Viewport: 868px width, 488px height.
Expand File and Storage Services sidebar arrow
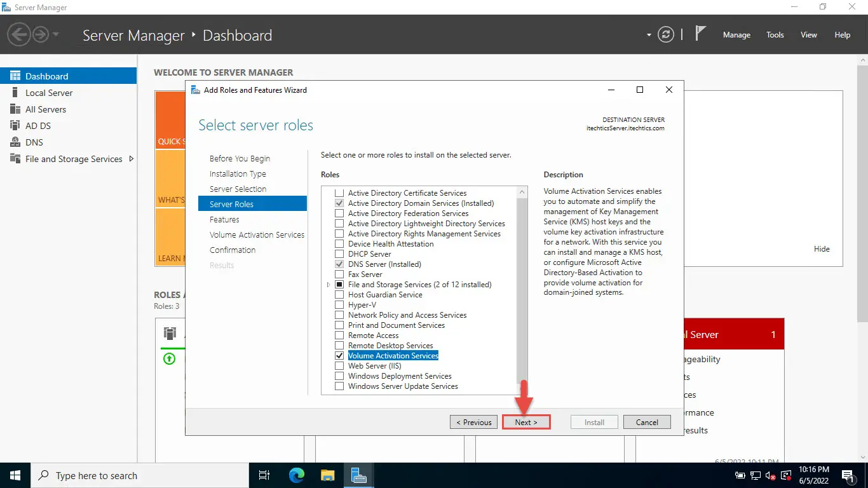pyautogui.click(x=131, y=159)
